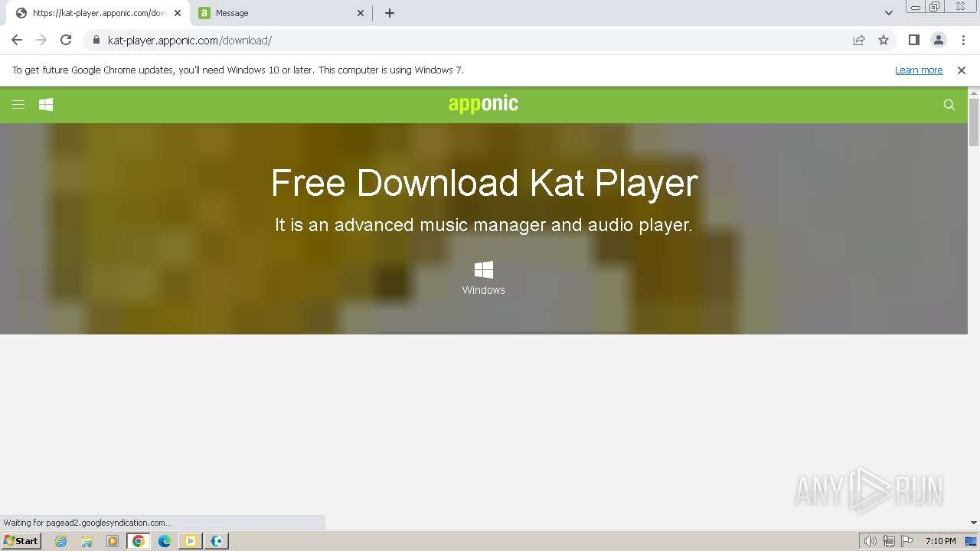This screenshot has height=551, width=980.
Task: Open the volume control in the system tray
Action: point(871,541)
